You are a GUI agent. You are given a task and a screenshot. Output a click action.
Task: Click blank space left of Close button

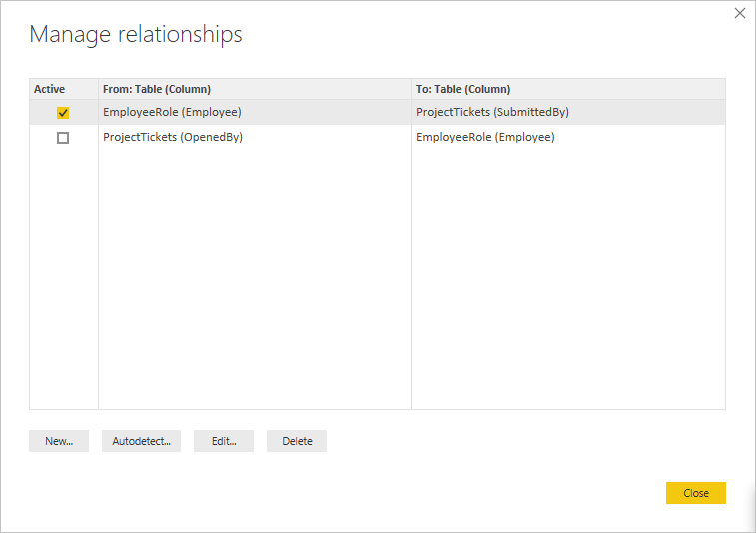coord(499,493)
